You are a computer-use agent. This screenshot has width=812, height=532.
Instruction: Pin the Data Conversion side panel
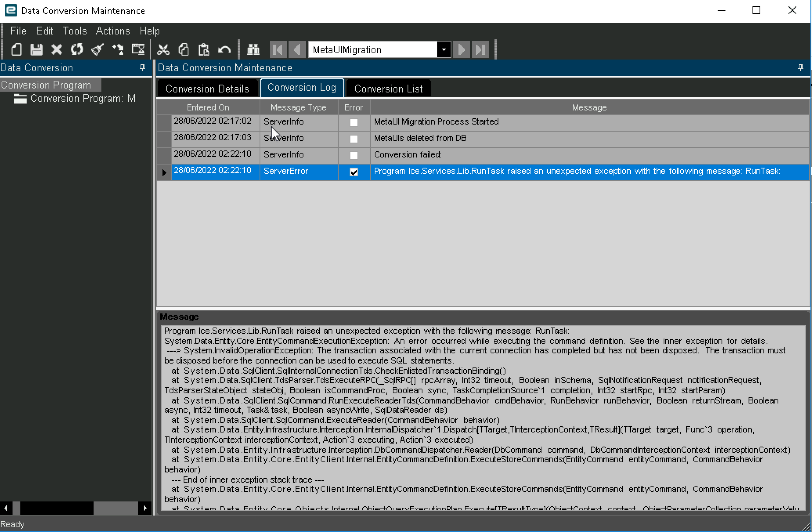[141, 68]
